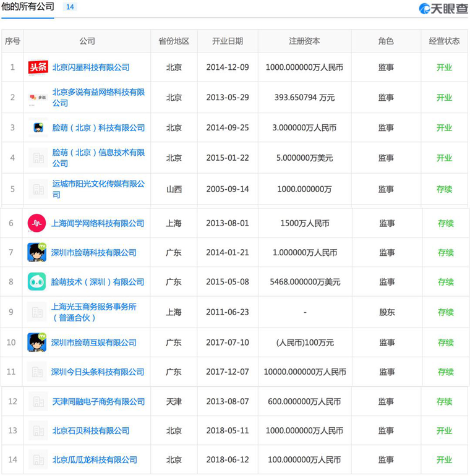Click the avatar logo of 脸萌(北京)科技有限公司

pyautogui.click(x=38, y=127)
